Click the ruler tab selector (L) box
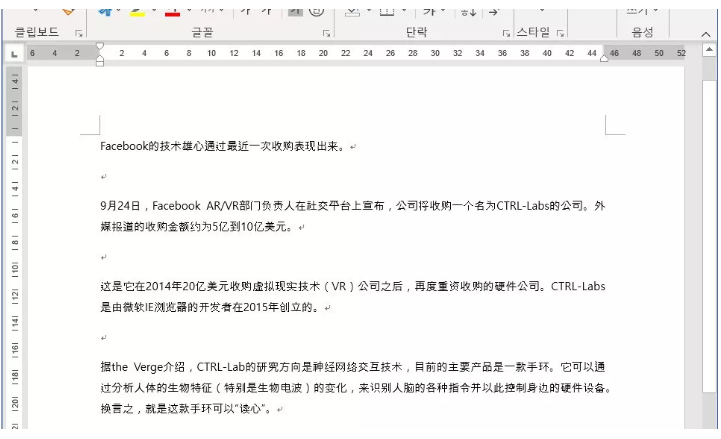 (14, 54)
